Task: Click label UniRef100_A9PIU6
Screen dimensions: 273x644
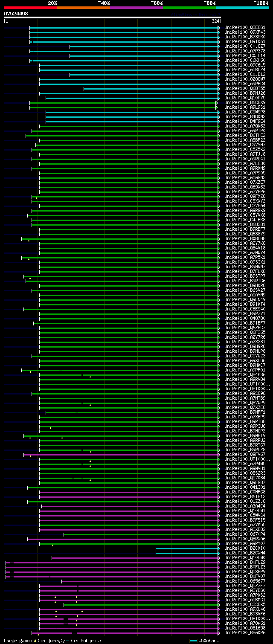Action: (245, 426)
